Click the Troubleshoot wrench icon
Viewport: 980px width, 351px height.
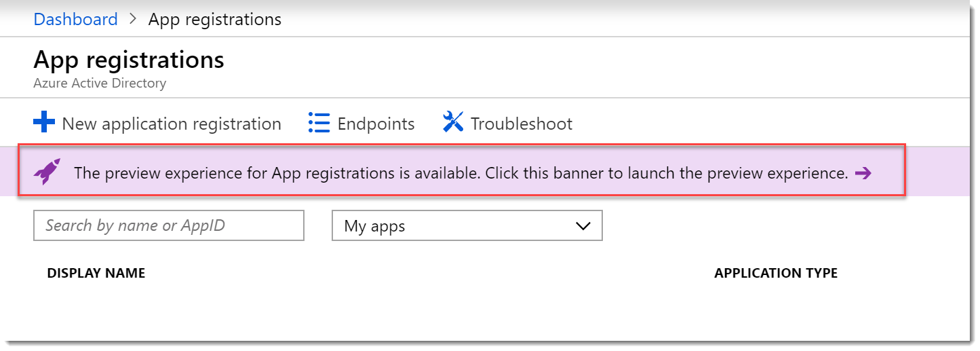pyautogui.click(x=452, y=123)
